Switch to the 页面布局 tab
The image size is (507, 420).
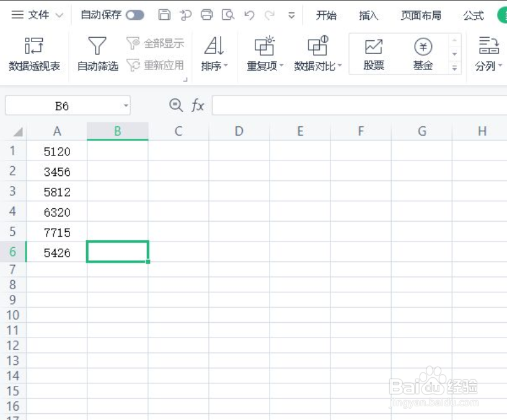click(x=421, y=15)
